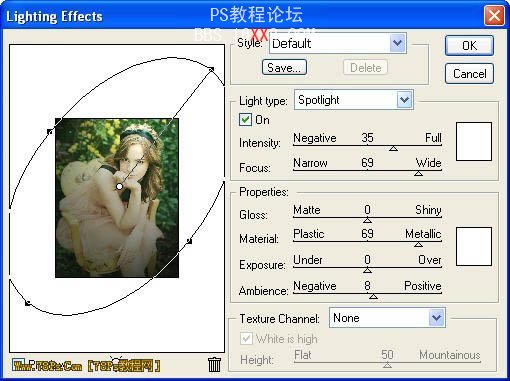Open the light color swatch beside Intensity
Image resolution: width=510 pixels, height=381 pixels.
pyautogui.click(x=474, y=141)
